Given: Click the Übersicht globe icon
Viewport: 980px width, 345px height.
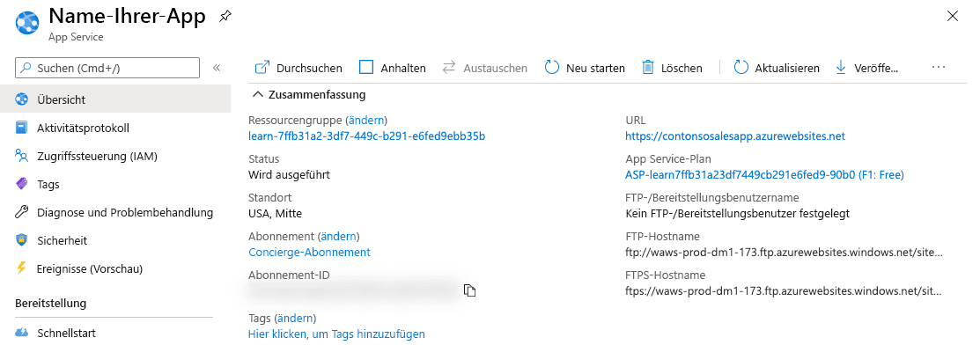Looking at the screenshot, I should point(22,99).
